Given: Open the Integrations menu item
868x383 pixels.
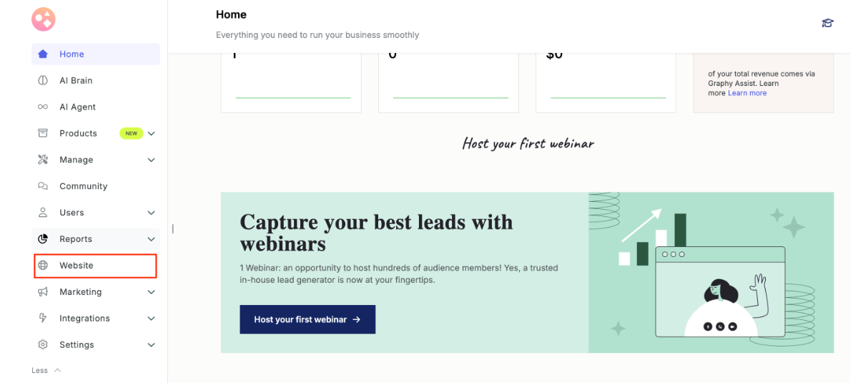Looking at the screenshot, I should coord(84,319).
